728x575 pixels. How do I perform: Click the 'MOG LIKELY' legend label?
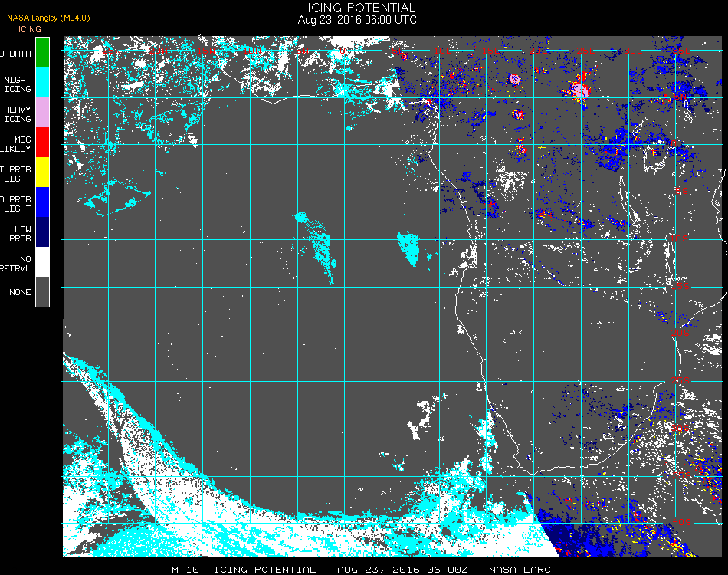tap(16, 144)
